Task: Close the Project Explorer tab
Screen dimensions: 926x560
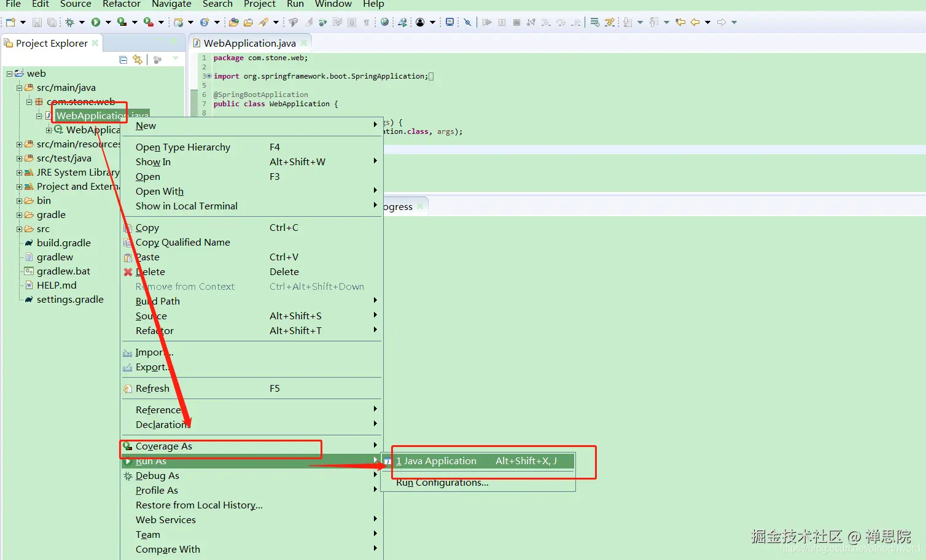Action: (95, 43)
